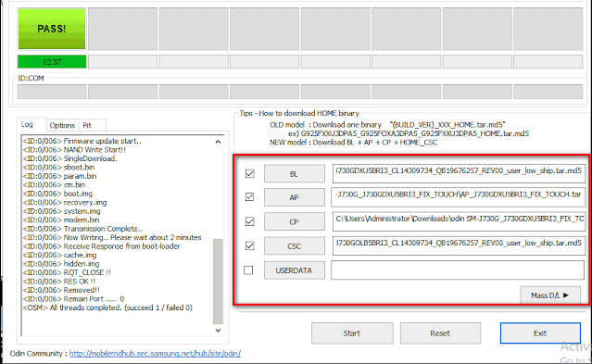This screenshot has height=364, width=592.
Task: Click the log scrollbar down arrow
Action: [x=218, y=330]
